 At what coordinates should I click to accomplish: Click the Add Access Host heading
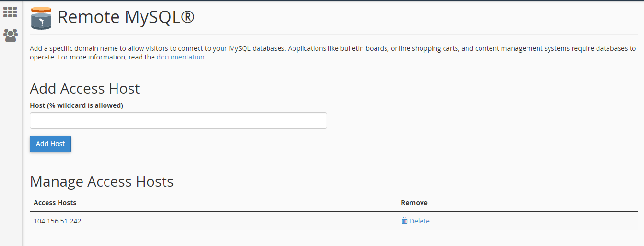(x=85, y=89)
